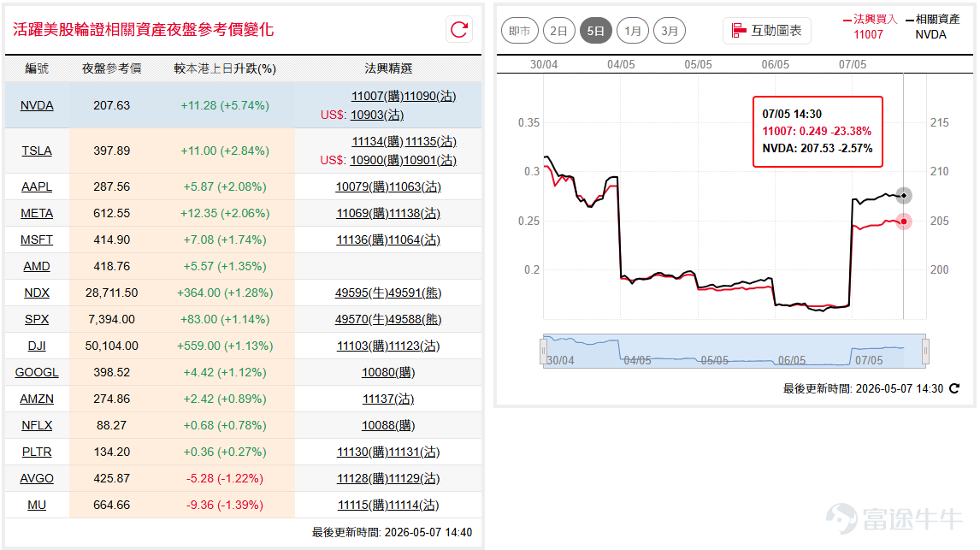Toggle the 相關資產 NVDA legend series
The image size is (980, 550).
pos(932,27)
